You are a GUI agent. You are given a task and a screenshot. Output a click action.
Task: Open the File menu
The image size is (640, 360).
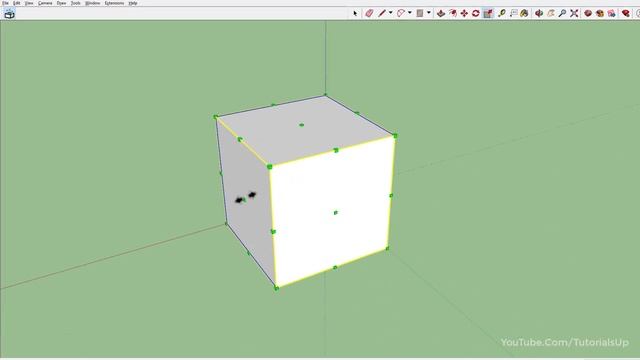[x=5, y=3]
